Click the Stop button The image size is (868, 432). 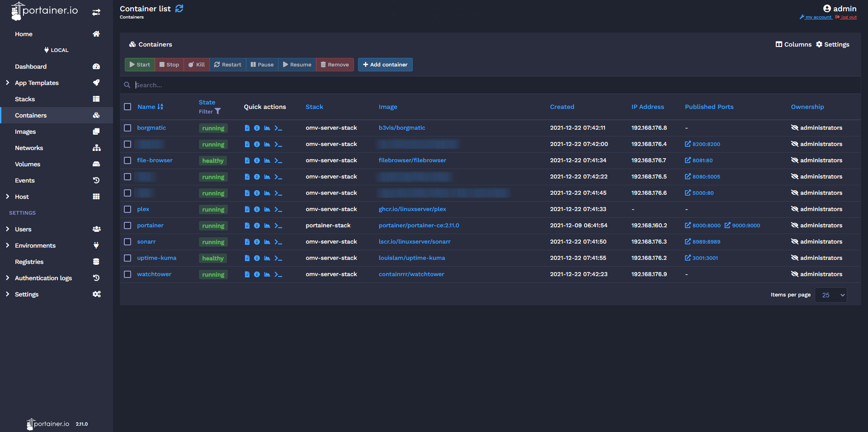coord(169,65)
